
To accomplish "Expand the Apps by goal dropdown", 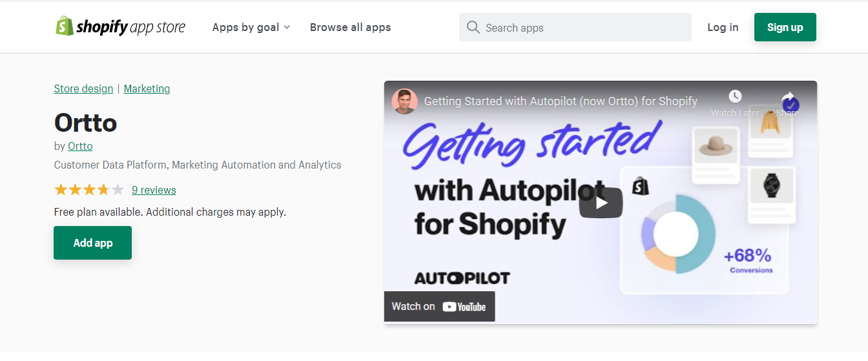I will coord(251,27).
